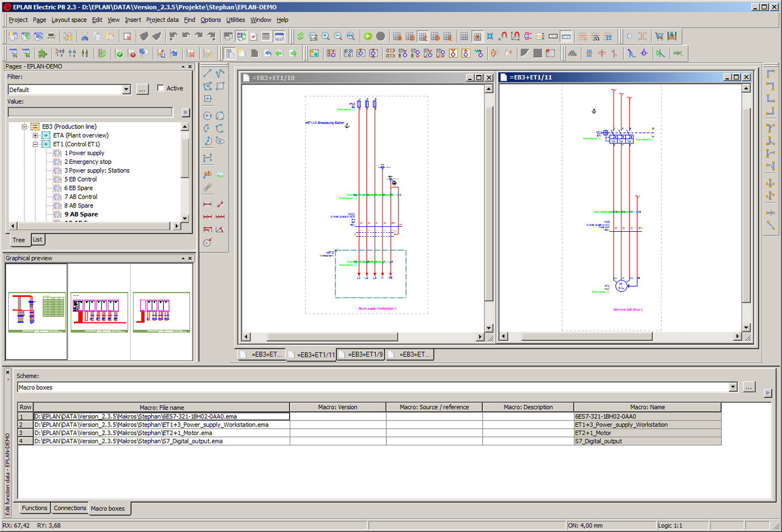Select the Insert image tool
The image size is (782, 532).
pos(220,174)
